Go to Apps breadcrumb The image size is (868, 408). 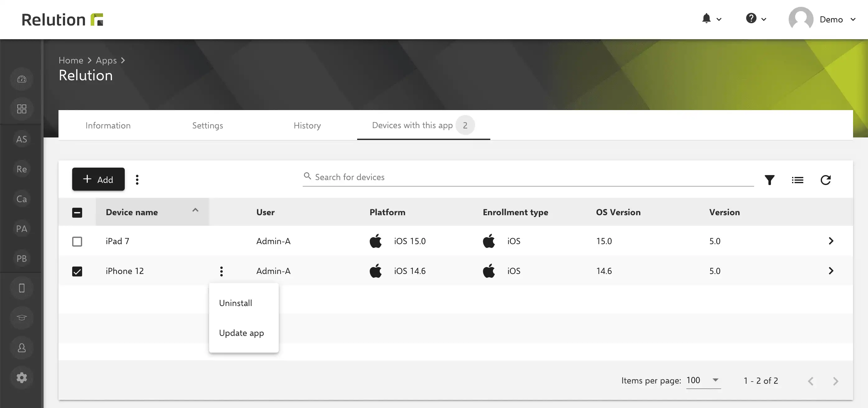[x=106, y=60]
